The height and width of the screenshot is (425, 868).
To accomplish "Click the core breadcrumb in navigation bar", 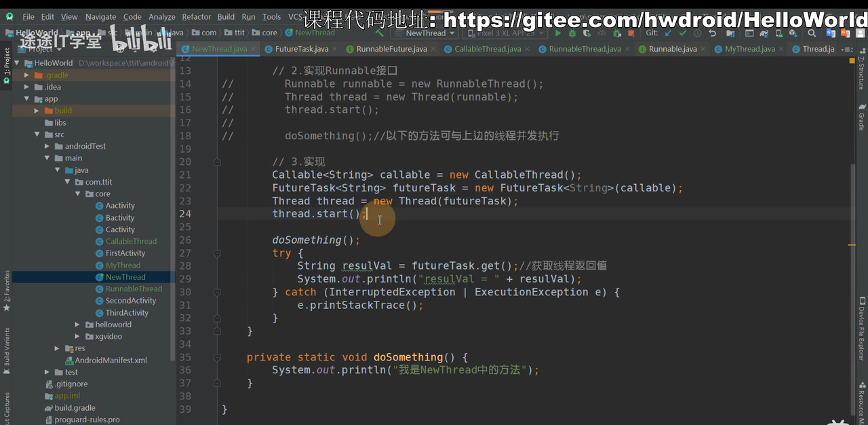I will [x=264, y=33].
